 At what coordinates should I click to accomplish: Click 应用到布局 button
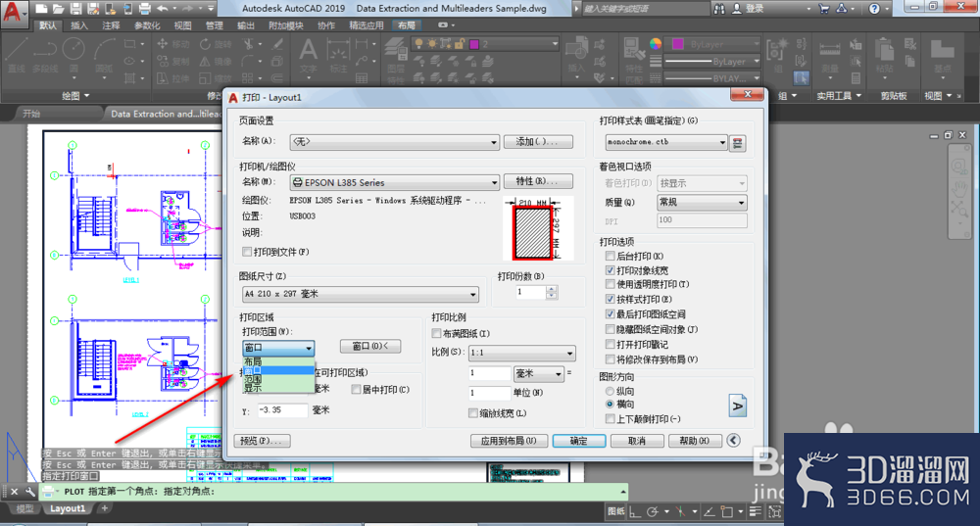(509, 441)
